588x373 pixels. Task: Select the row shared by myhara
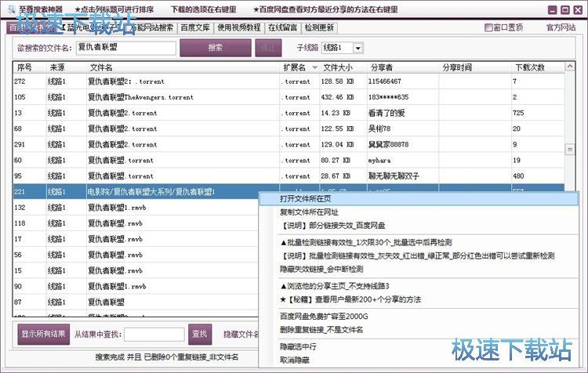pos(289,160)
